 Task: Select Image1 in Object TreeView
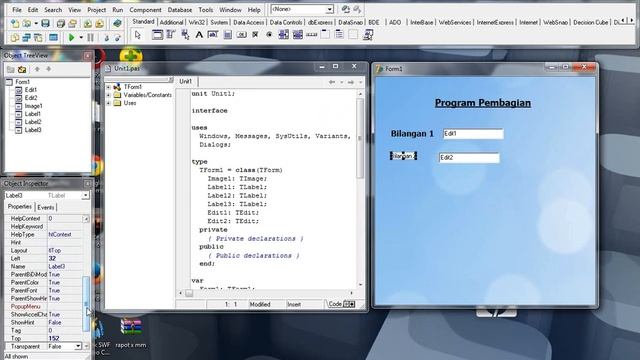coord(33,106)
